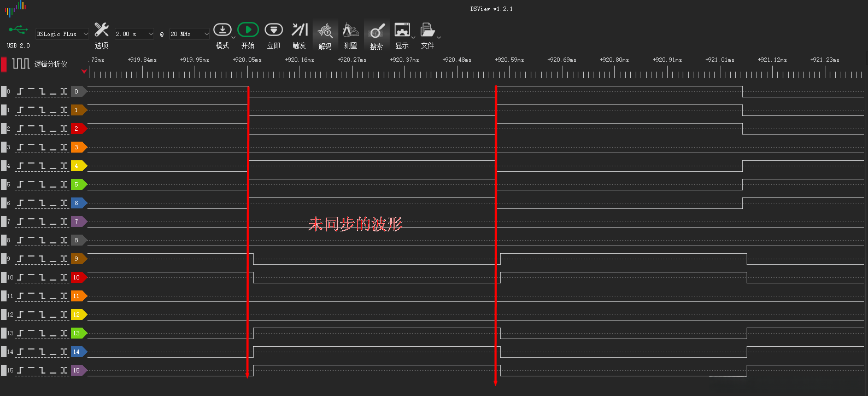Click the red trigger position marker on ruler
This screenshot has width=868, height=396.
pyautogui.click(x=84, y=71)
